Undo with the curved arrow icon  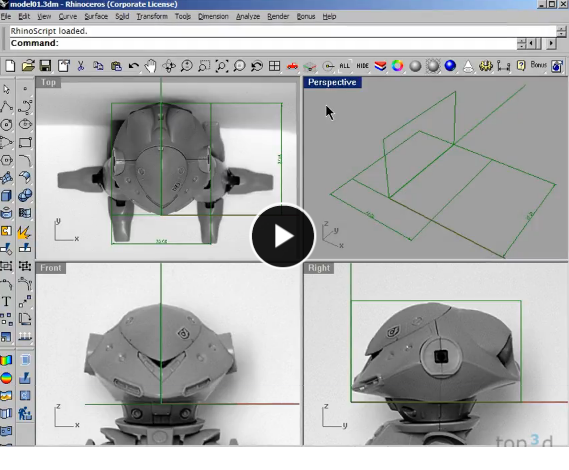point(133,66)
